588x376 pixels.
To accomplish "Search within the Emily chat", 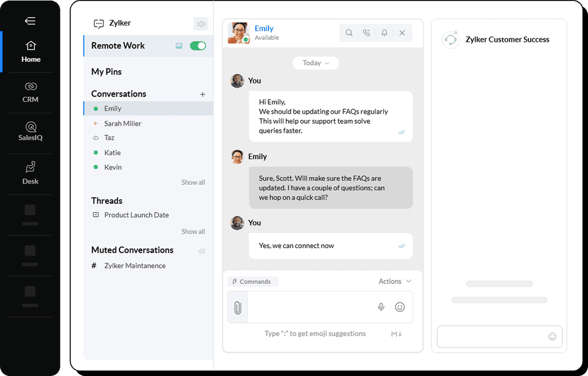I will [349, 33].
